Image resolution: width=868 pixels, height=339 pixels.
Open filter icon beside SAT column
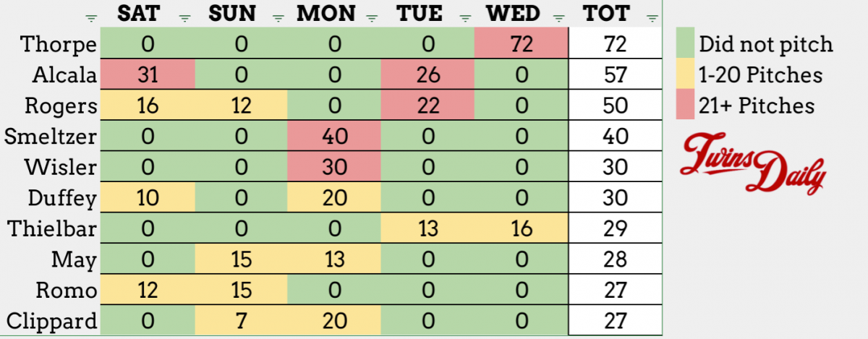coord(185,18)
